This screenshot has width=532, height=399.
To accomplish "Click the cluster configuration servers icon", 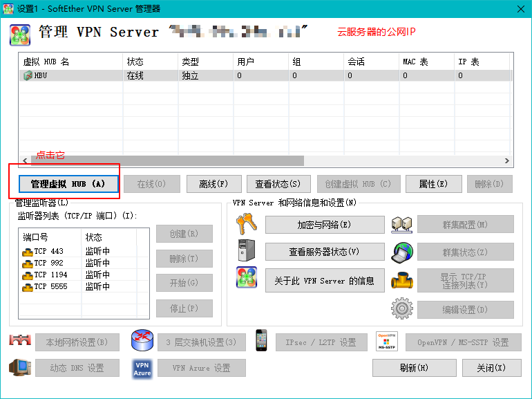I will 401,225.
